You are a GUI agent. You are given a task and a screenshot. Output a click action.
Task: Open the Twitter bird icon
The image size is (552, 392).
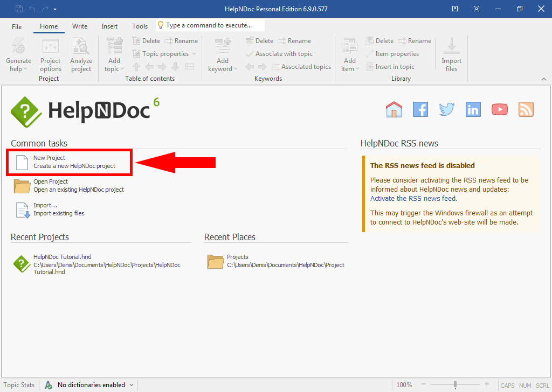point(447,109)
